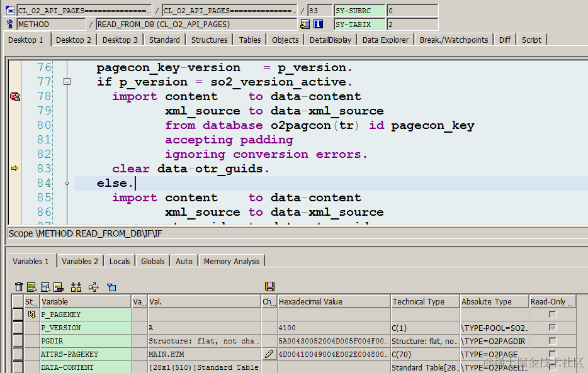
Task: Toggle the Read-Only checkbox for PGDIR
Action: point(552,340)
